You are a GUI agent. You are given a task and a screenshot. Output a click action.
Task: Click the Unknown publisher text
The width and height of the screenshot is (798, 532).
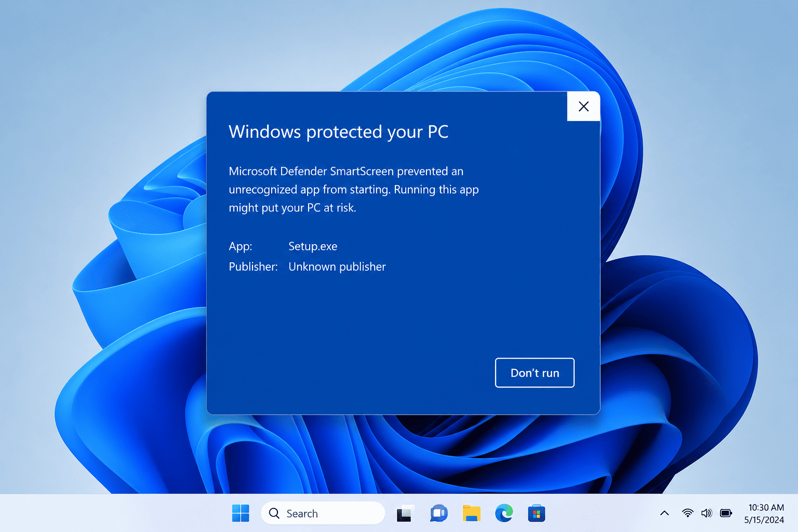pyautogui.click(x=337, y=267)
